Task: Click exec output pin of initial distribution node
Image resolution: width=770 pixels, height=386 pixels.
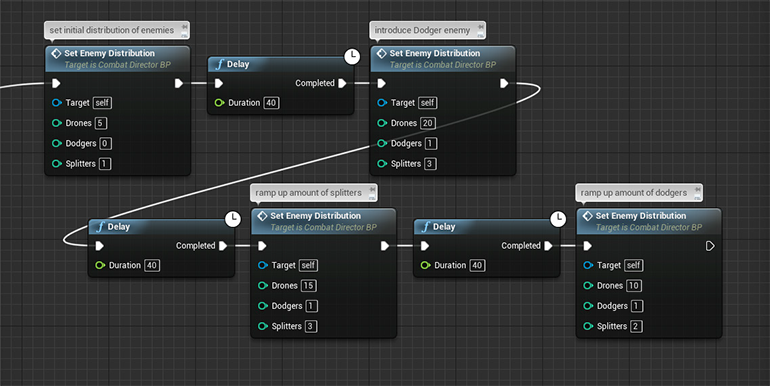Action: (x=179, y=83)
